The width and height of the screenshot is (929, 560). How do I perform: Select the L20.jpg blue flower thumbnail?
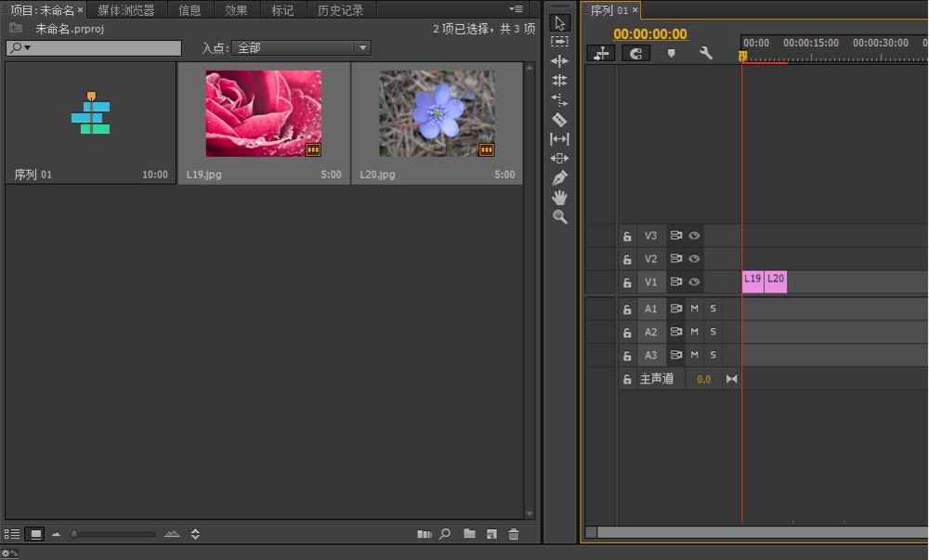[x=438, y=113]
